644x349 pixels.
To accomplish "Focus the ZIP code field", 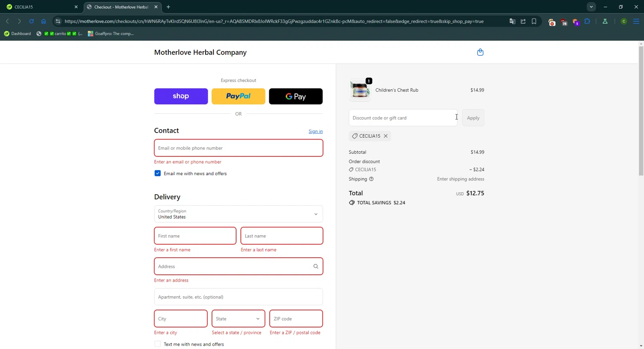I will click(296, 319).
